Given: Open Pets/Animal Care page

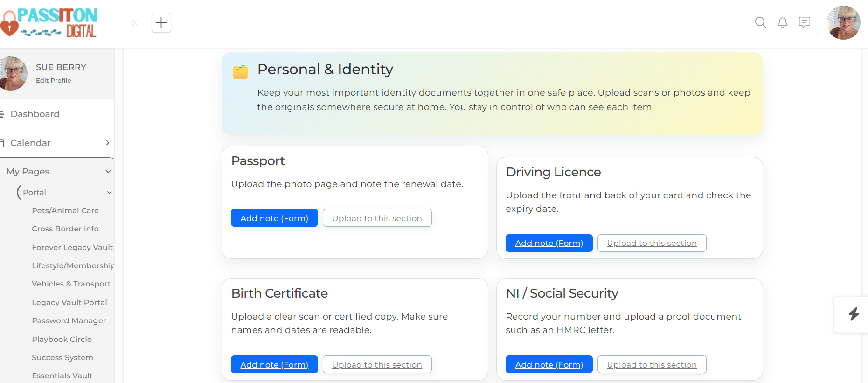Looking at the screenshot, I should coord(65,210).
